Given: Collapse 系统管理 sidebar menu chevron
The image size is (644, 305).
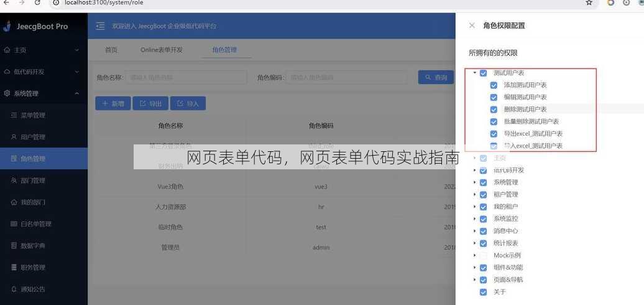Looking at the screenshot, I should pyautogui.click(x=77, y=94).
